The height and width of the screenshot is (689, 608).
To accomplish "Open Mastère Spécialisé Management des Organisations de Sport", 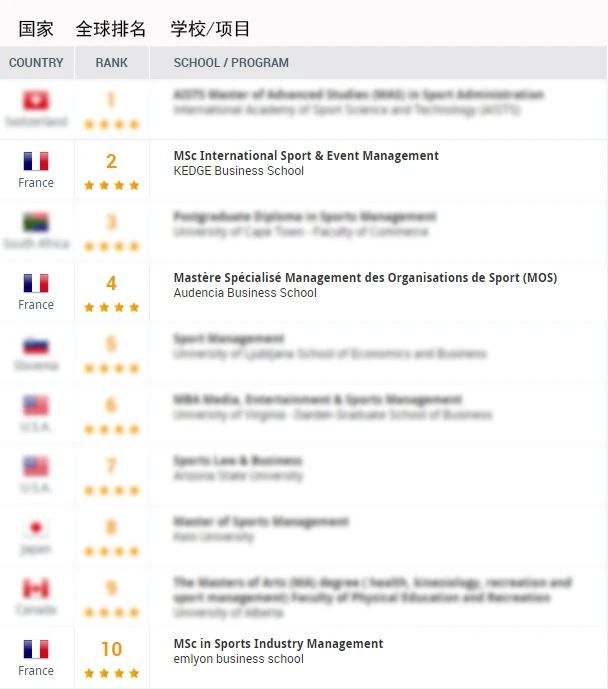I will [x=365, y=278].
